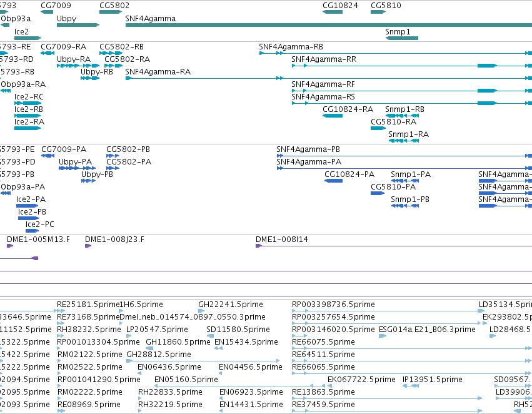Click the SNF4Agamma-RR transcript label
Viewport: 532px width, 414px height.
click(324, 59)
